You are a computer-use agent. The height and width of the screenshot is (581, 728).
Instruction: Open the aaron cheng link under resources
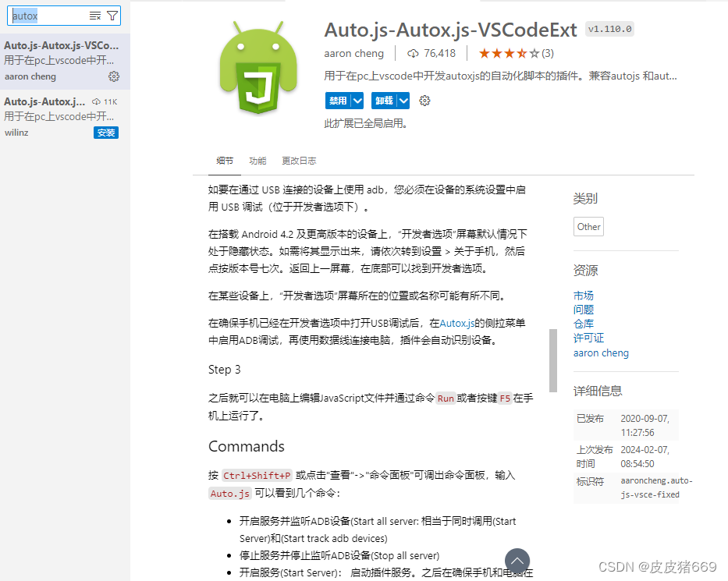601,352
